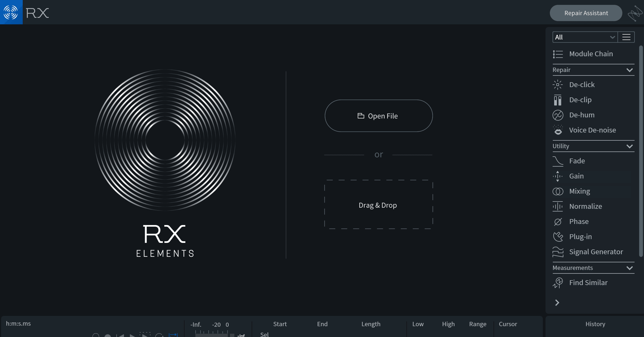This screenshot has width=644, height=337.
Task: Select the De-hum module icon
Action: (x=558, y=115)
